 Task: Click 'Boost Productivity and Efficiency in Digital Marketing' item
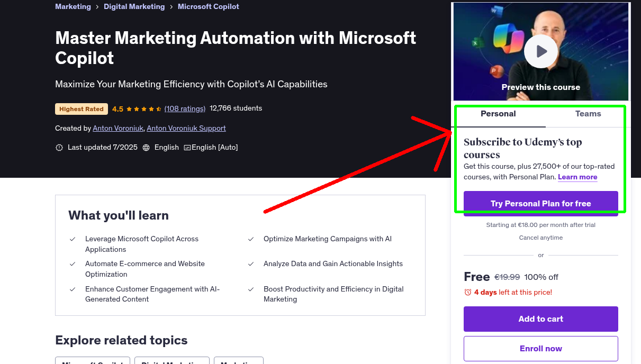point(333,294)
